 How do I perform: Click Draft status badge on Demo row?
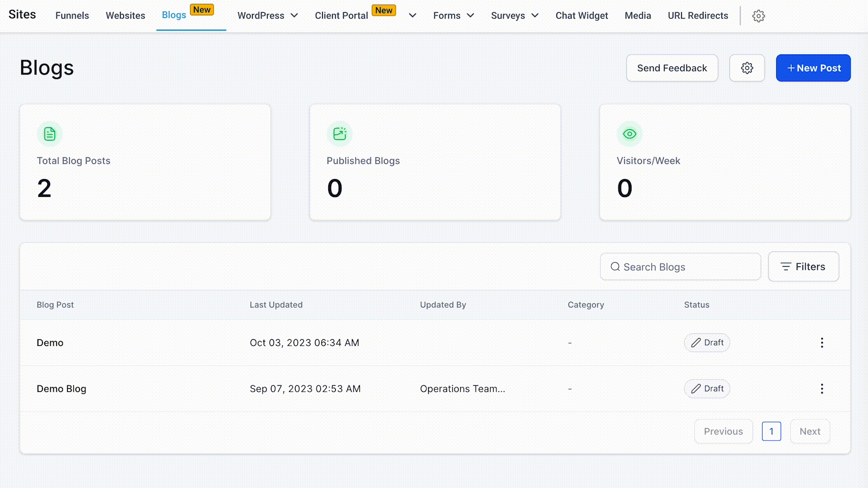[707, 343]
